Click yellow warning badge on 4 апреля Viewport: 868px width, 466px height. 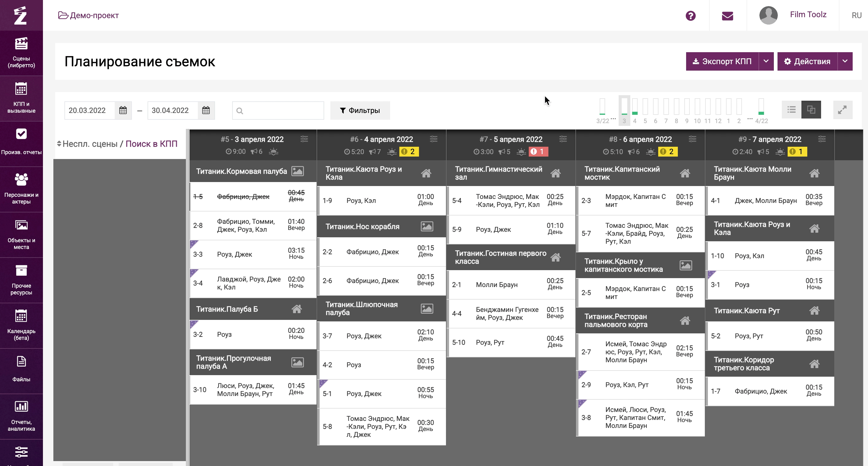(x=409, y=152)
